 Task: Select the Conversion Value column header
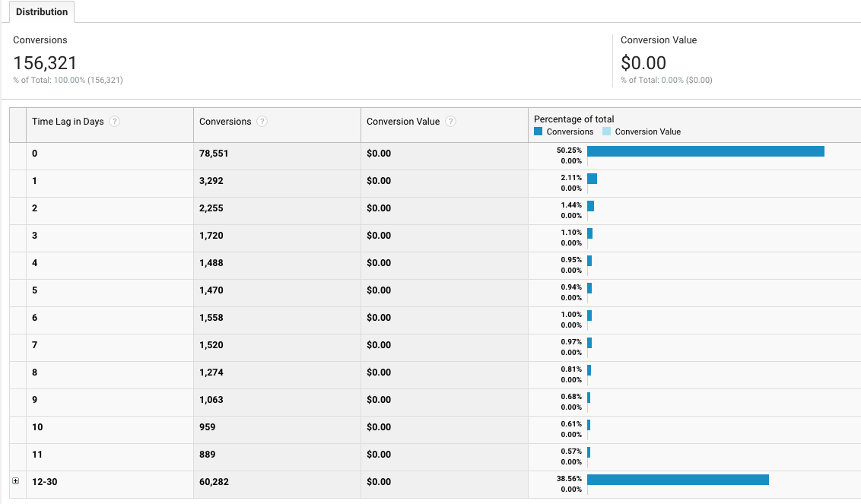coord(403,121)
